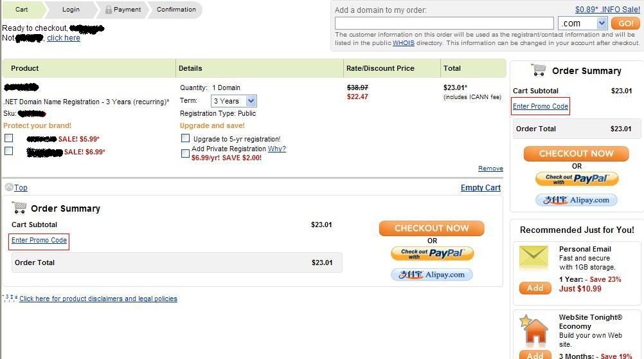
Task: Tick the SALE! $5.99 domain checkbox
Action: pyautogui.click(x=8, y=138)
